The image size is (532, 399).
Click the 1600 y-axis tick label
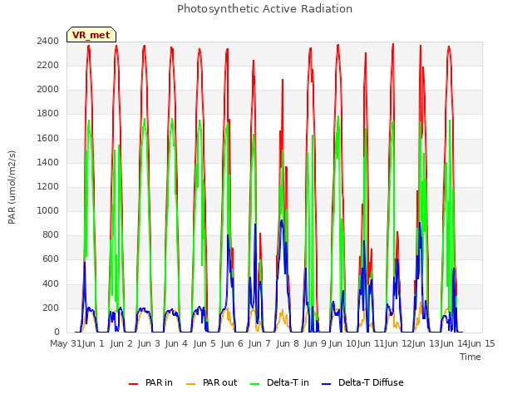coord(48,139)
